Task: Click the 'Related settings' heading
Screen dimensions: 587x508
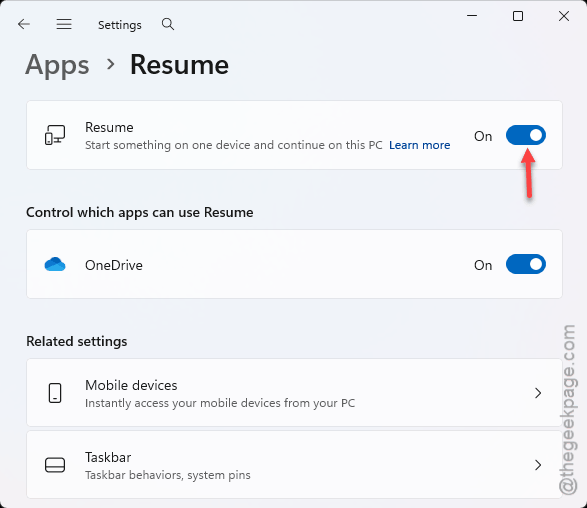Action: (77, 341)
